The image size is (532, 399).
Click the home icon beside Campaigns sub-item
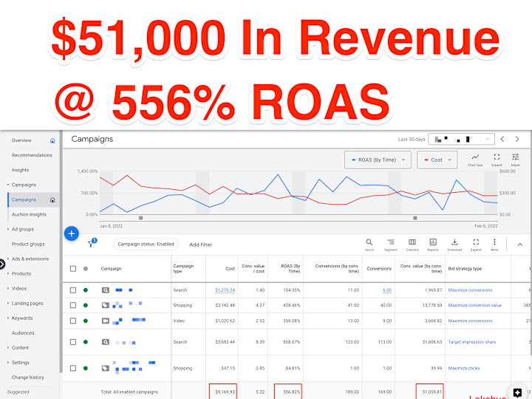[52, 199]
